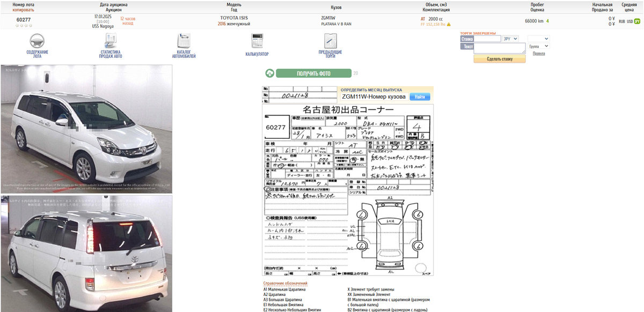Open СОДЕРЖАНИЕ ЛОТА menu label
Viewport: 644px width, 312px height.
coord(37,54)
